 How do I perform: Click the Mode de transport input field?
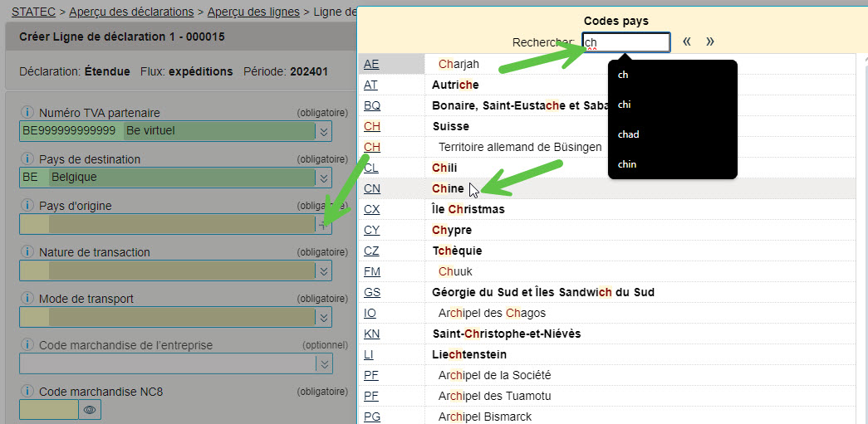[x=168, y=317]
